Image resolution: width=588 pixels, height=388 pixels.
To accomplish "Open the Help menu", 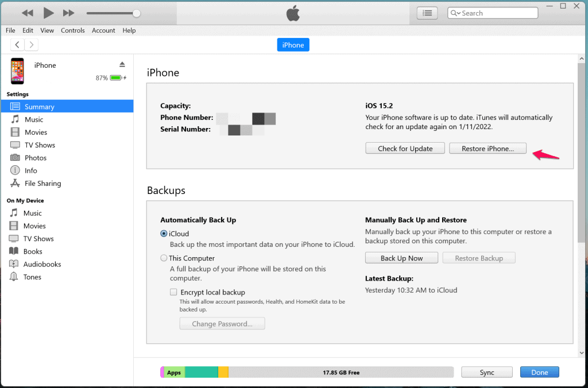I will coord(129,30).
